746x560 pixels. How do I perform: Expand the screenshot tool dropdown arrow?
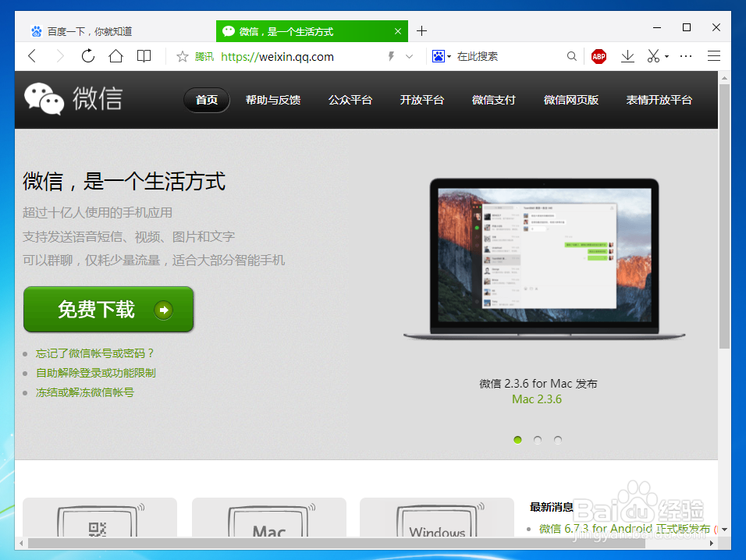click(x=666, y=57)
